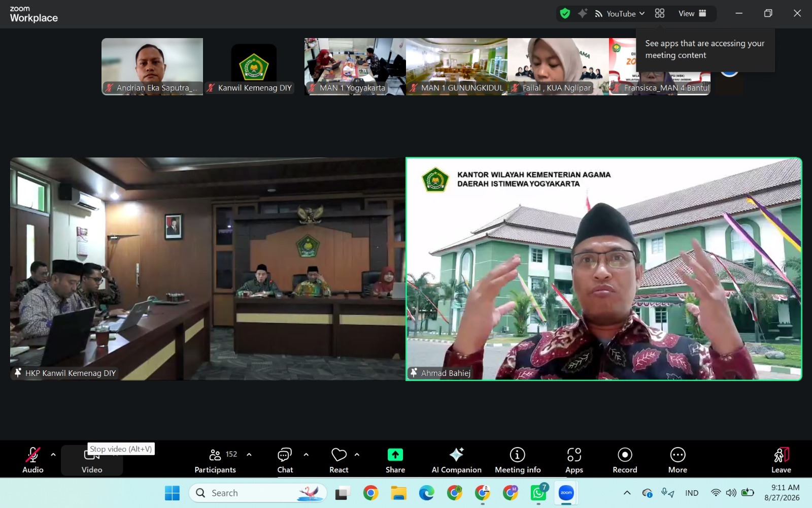Expand React options chevron

357,455
